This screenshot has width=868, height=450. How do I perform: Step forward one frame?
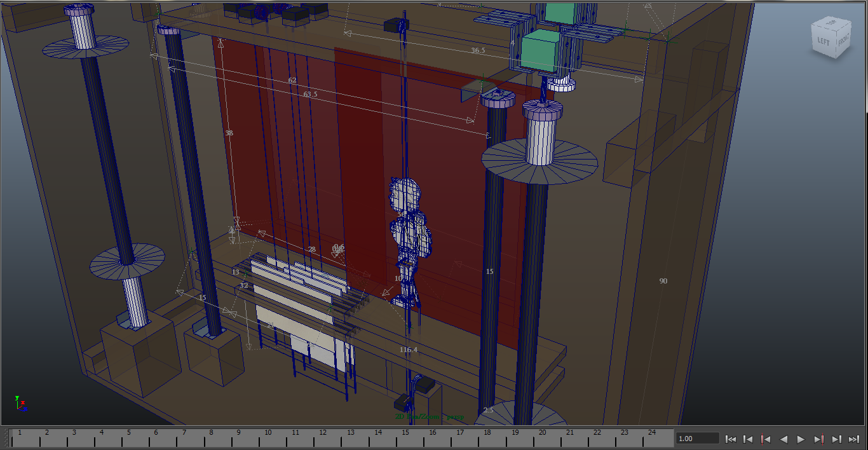(x=837, y=439)
